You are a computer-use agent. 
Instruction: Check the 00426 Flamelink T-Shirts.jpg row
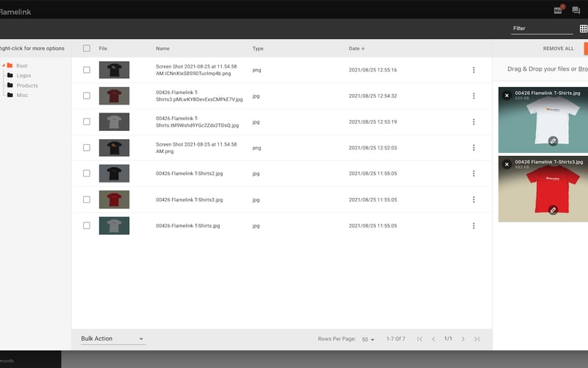click(x=87, y=225)
